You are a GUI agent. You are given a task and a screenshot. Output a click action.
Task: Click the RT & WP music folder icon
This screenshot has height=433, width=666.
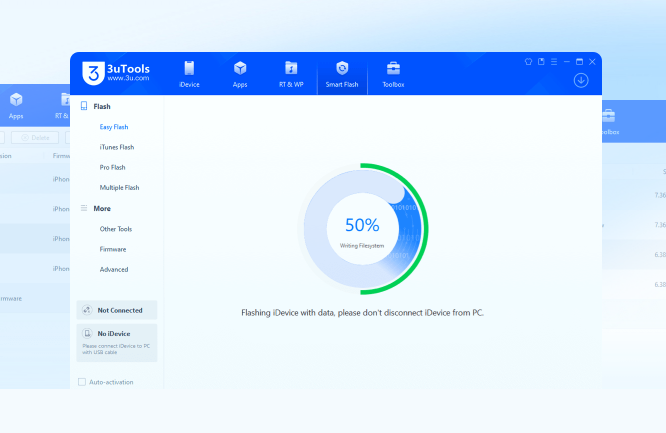coord(291,68)
